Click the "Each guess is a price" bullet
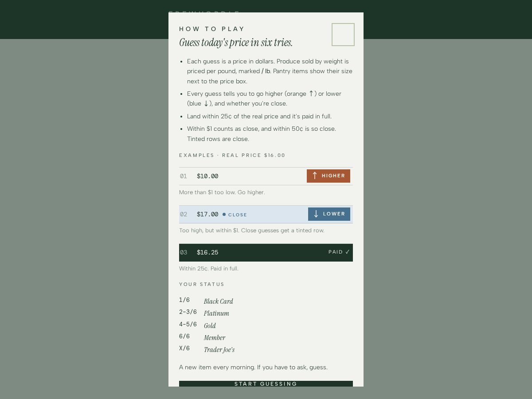532x399 pixels. (x=270, y=71)
